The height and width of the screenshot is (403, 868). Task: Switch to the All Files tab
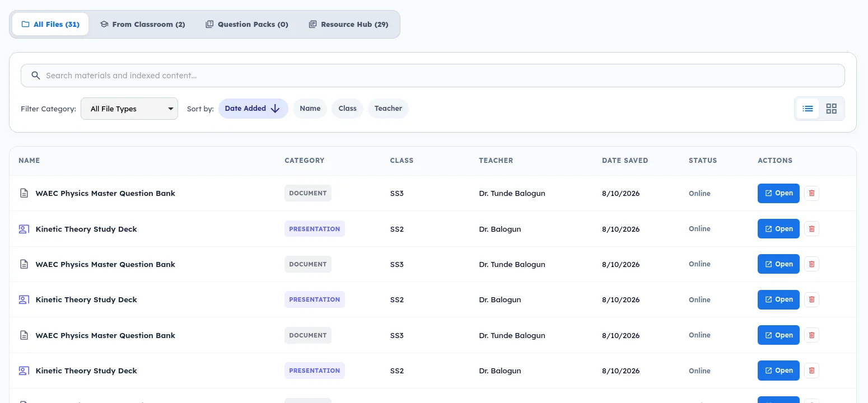point(50,24)
